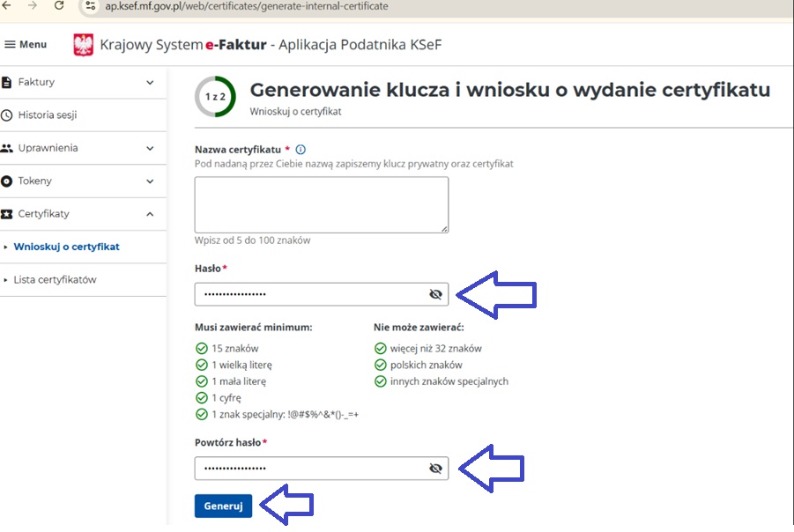
Task: Reload the page with browser refresh icon
Action: pyautogui.click(x=59, y=6)
